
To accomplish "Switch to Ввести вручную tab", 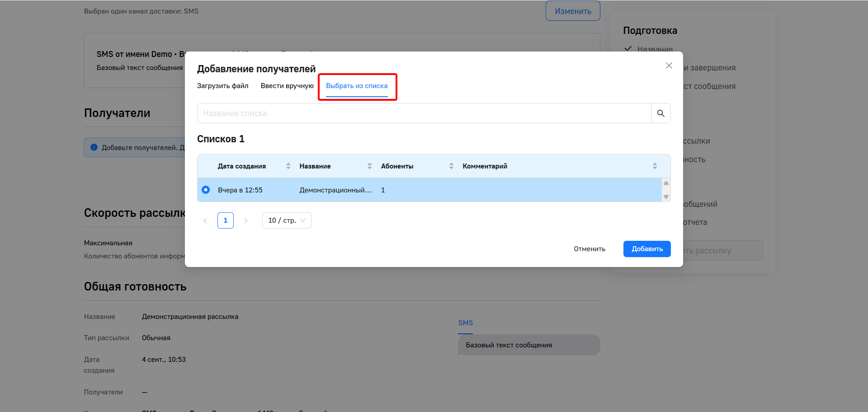I will tap(287, 86).
